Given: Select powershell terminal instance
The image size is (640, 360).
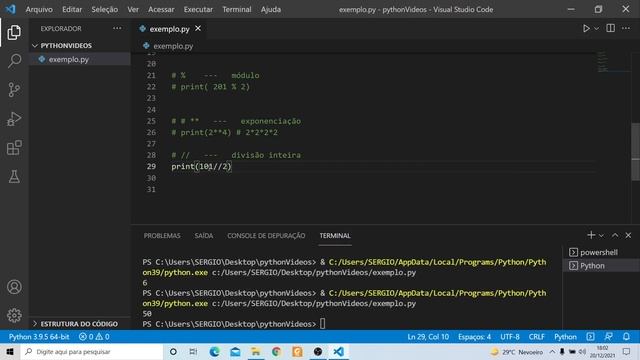Looking at the screenshot, I should point(600,252).
